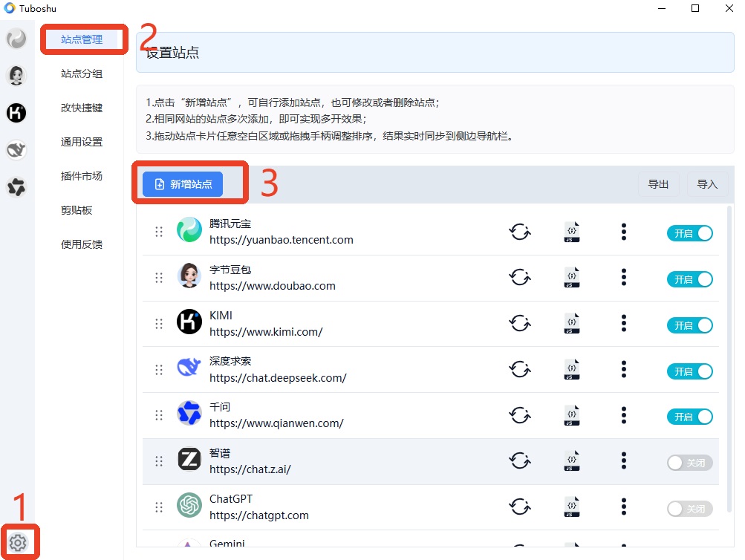
Task: Refresh the KIMI site
Action: tap(520, 324)
